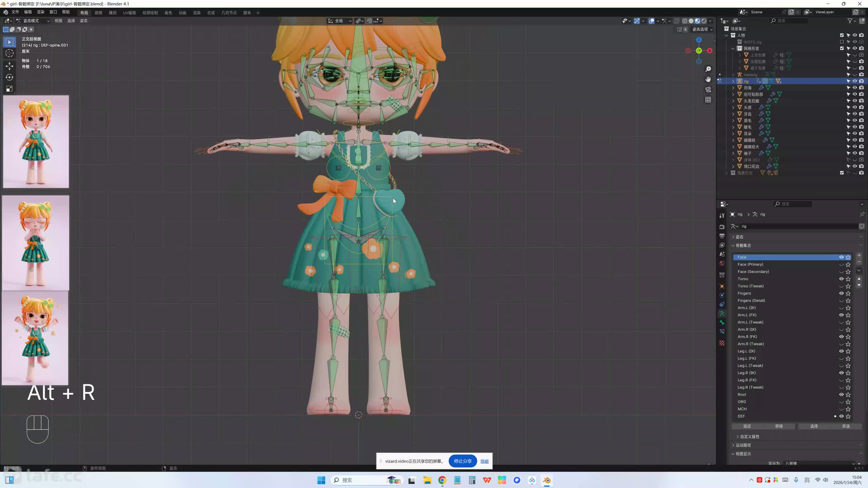Viewport: 868px width, 488px height.
Task: Show the Face (Primary) bone collection
Action: pos(841,265)
